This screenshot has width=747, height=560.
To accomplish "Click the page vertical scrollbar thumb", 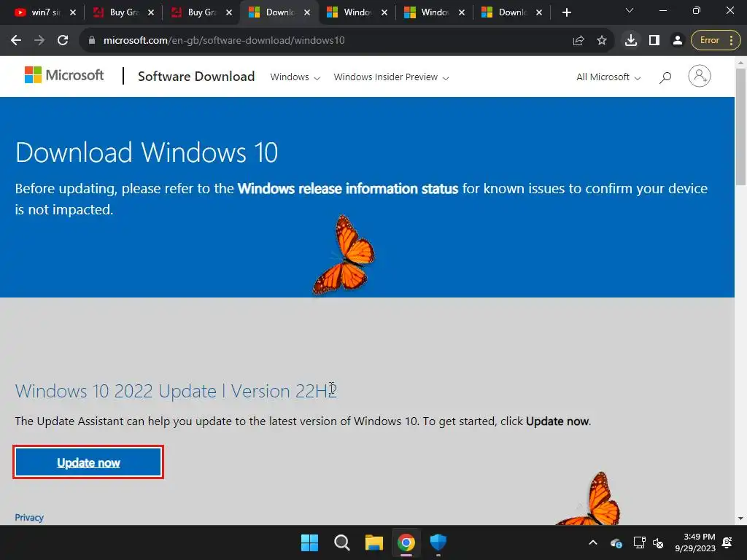I will click(x=741, y=126).
